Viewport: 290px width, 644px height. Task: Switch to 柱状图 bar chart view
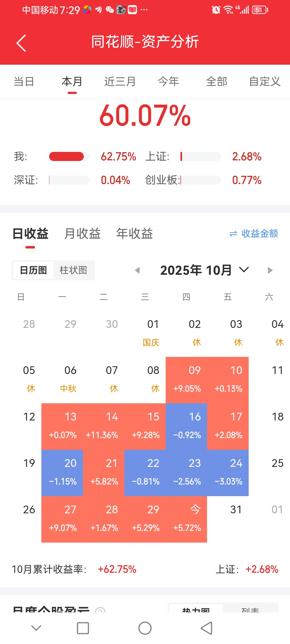(73, 270)
